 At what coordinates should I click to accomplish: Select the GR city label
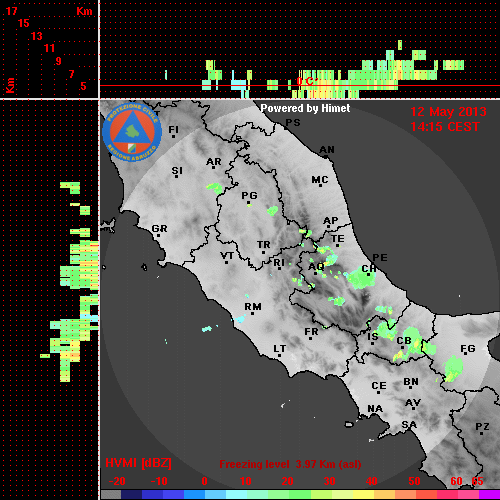coord(159,229)
